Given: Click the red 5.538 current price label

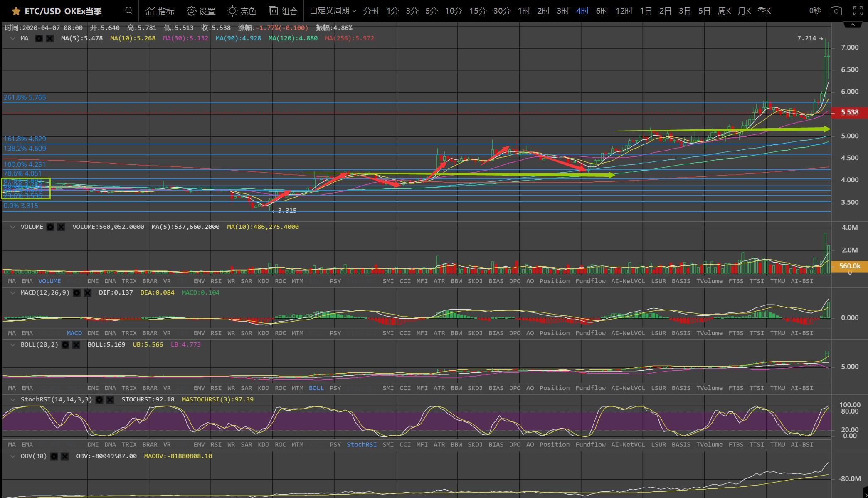Looking at the screenshot, I should click(x=849, y=113).
